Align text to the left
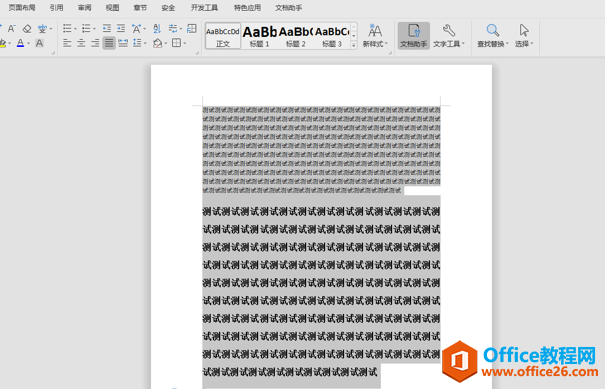 [x=68, y=43]
